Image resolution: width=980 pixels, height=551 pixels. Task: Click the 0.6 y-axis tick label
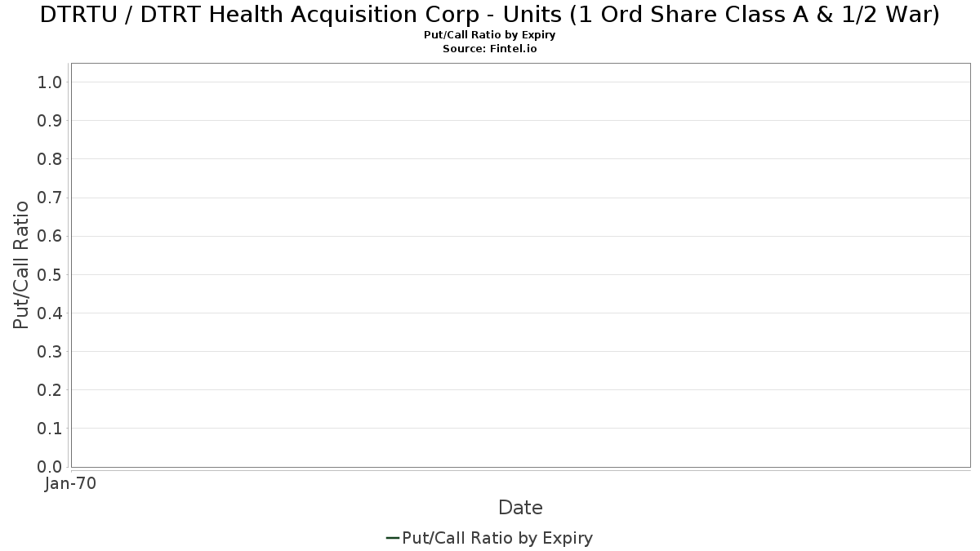(50, 236)
